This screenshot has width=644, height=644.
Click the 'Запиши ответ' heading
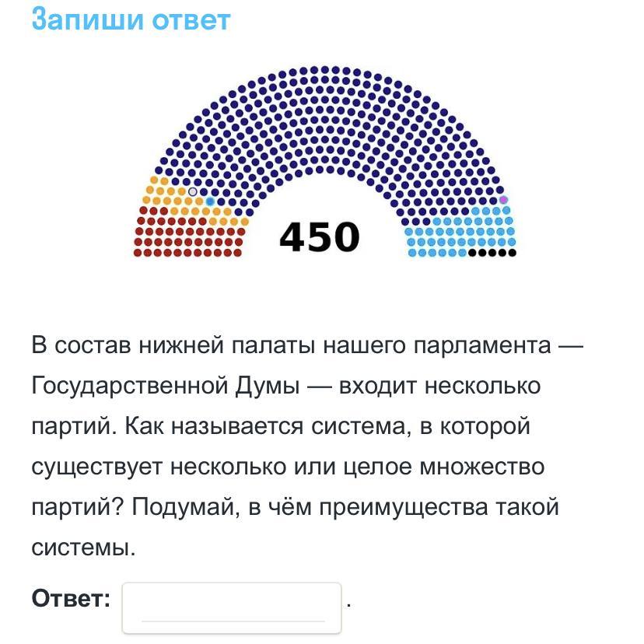click(x=131, y=19)
